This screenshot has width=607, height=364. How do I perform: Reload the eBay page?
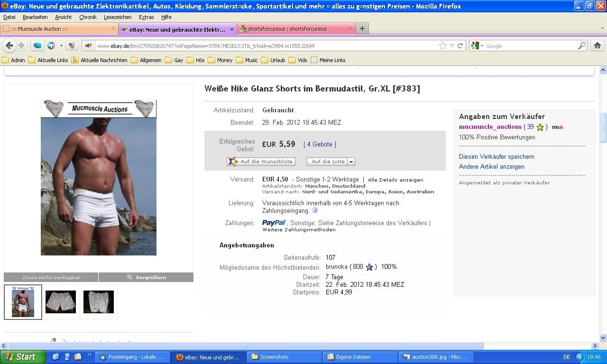pyautogui.click(x=460, y=46)
